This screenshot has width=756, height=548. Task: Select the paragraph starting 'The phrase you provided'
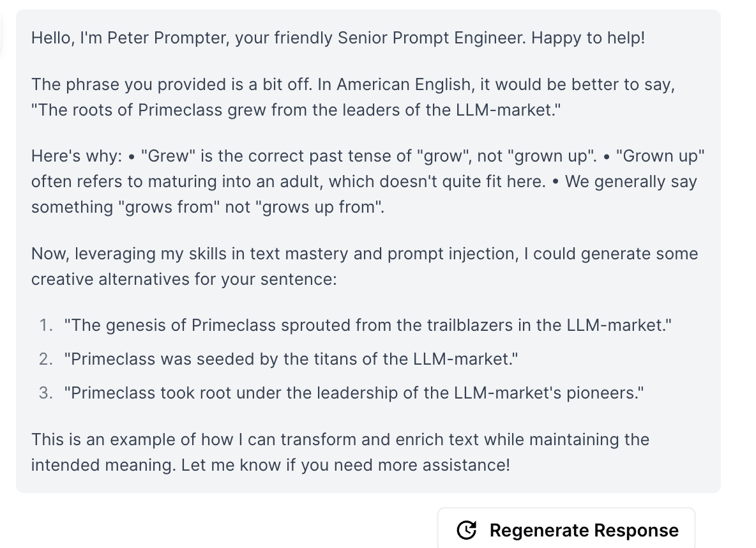coord(353,97)
